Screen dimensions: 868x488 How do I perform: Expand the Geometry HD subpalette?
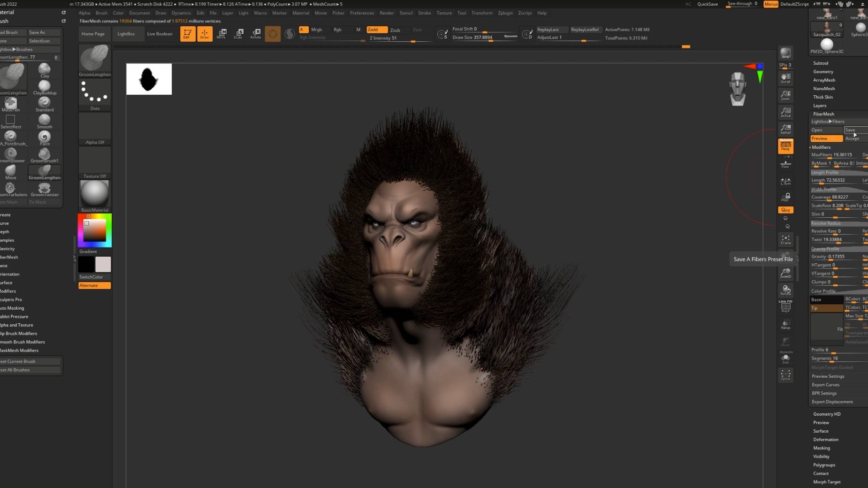(x=827, y=414)
